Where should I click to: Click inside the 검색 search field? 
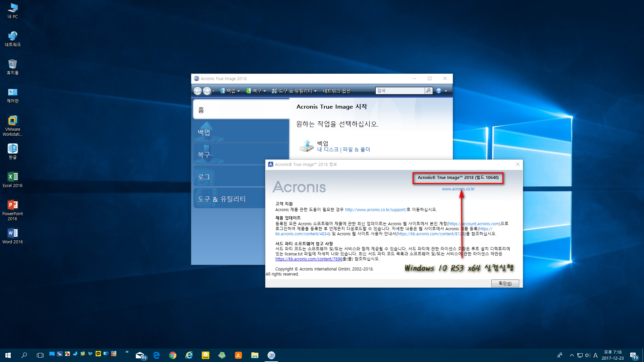(x=400, y=90)
